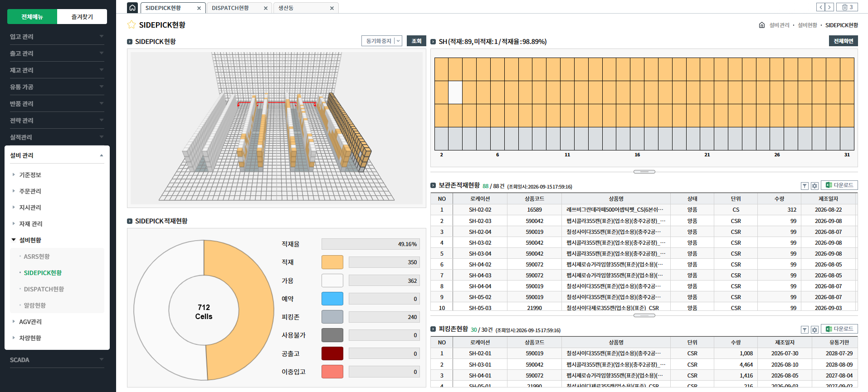Expand 기준정보 tree item
Screen dimensions: 868x392
click(30, 174)
